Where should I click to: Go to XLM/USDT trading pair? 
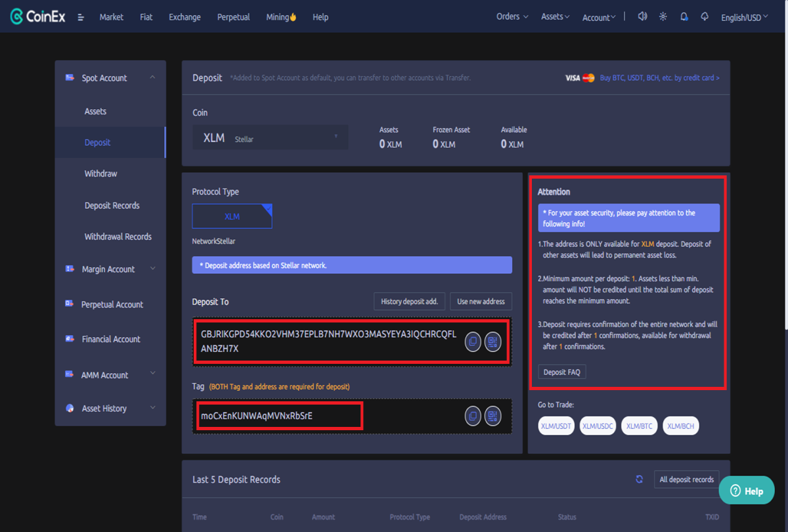[556, 426]
